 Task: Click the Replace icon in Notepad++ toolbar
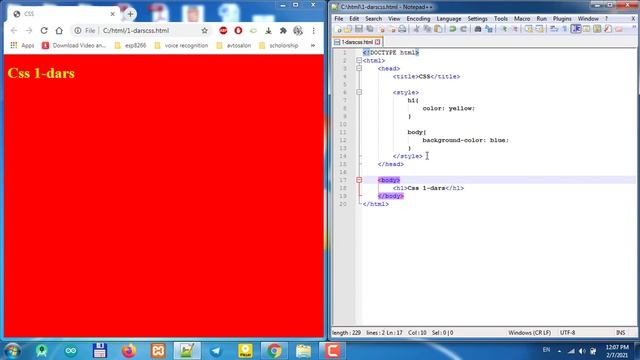(488, 29)
